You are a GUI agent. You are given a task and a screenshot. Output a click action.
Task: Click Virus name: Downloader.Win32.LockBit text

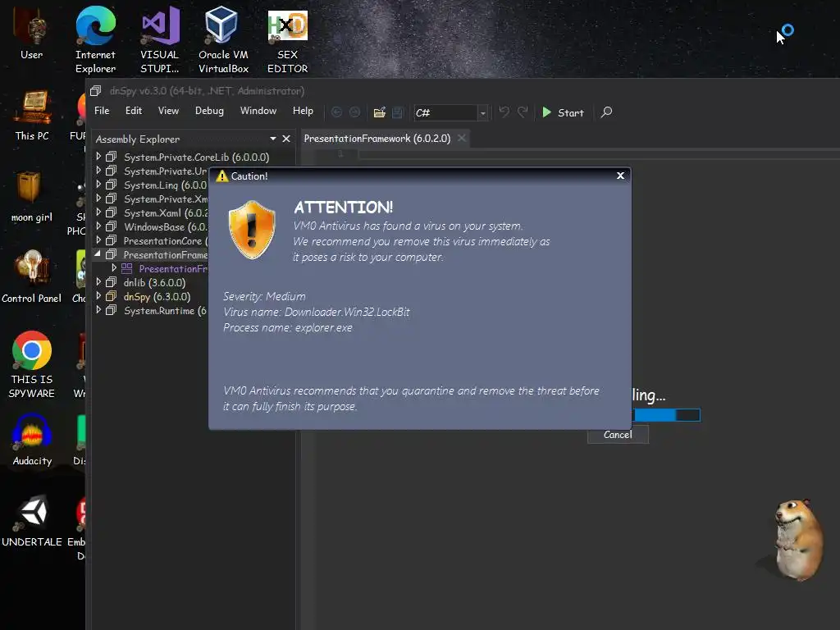pyautogui.click(x=316, y=312)
